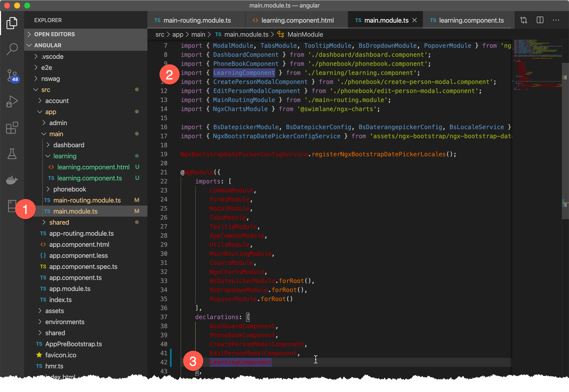Open the Docker whale icon view

point(12,180)
